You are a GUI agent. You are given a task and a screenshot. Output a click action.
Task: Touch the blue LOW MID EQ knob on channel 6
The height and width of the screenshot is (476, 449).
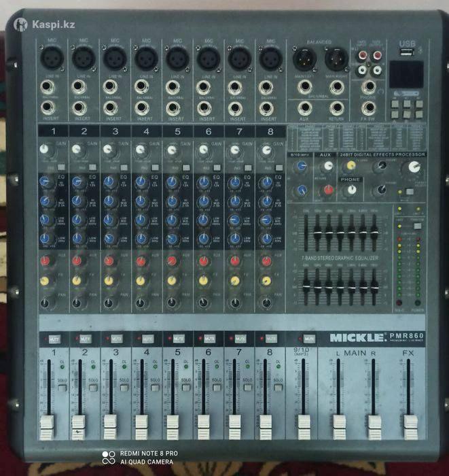click(203, 220)
